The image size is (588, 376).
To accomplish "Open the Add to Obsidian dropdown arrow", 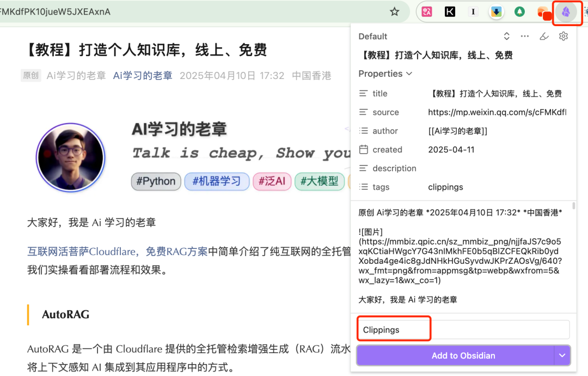I will pyautogui.click(x=561, y=355).
